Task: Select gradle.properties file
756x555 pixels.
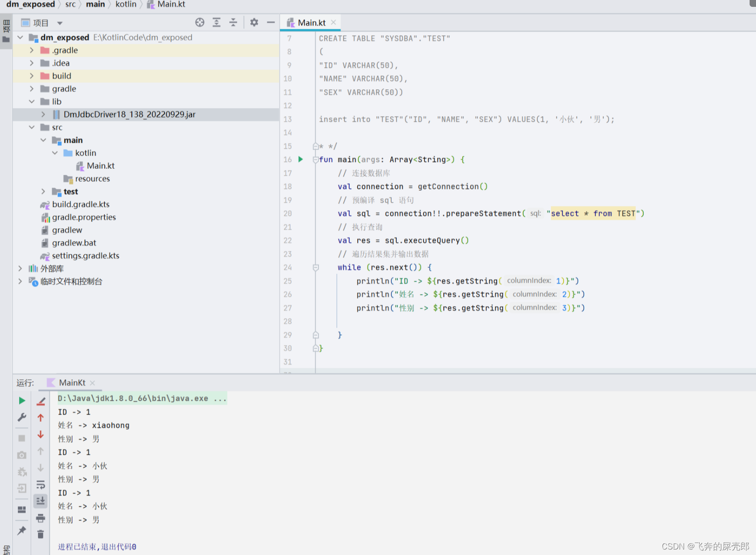Action: (x=84, y=217)
